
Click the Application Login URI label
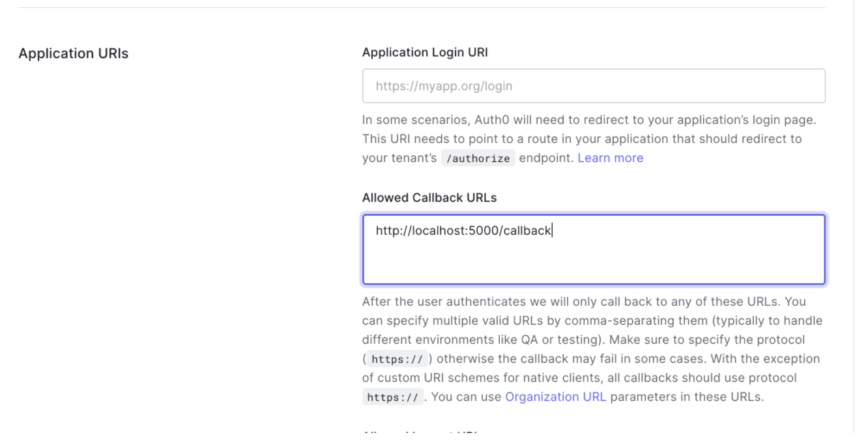[425, 53]
